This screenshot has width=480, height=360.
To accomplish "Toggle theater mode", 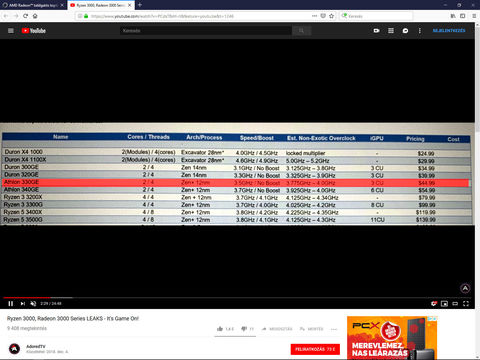I will coord(455,304).
